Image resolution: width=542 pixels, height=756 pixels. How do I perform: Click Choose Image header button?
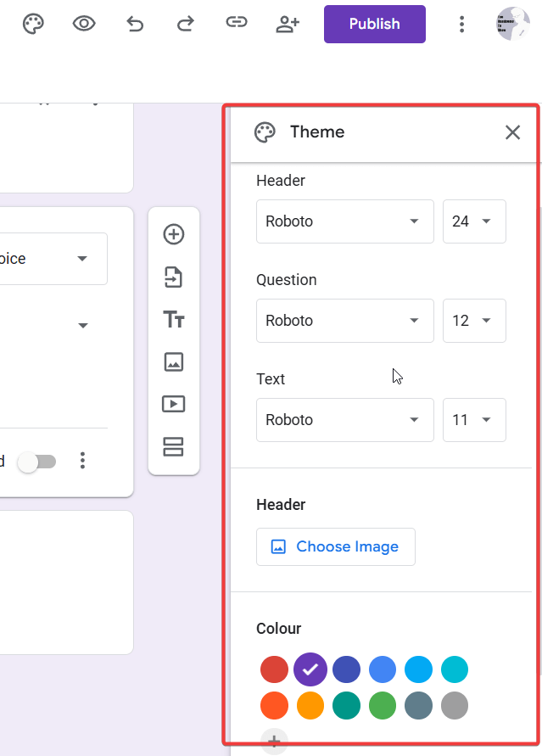335,546
